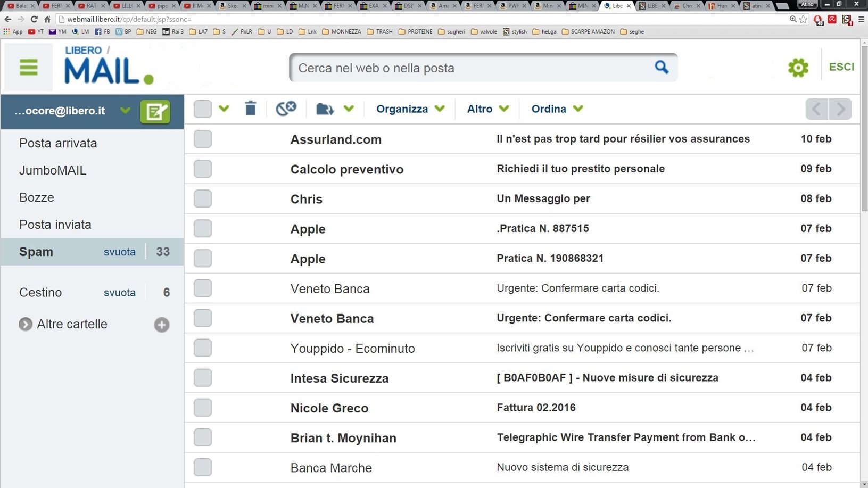The height and width of the screenshot is (488, 868).
Task: Open Bozze folder
Action: tap(37, 197)
